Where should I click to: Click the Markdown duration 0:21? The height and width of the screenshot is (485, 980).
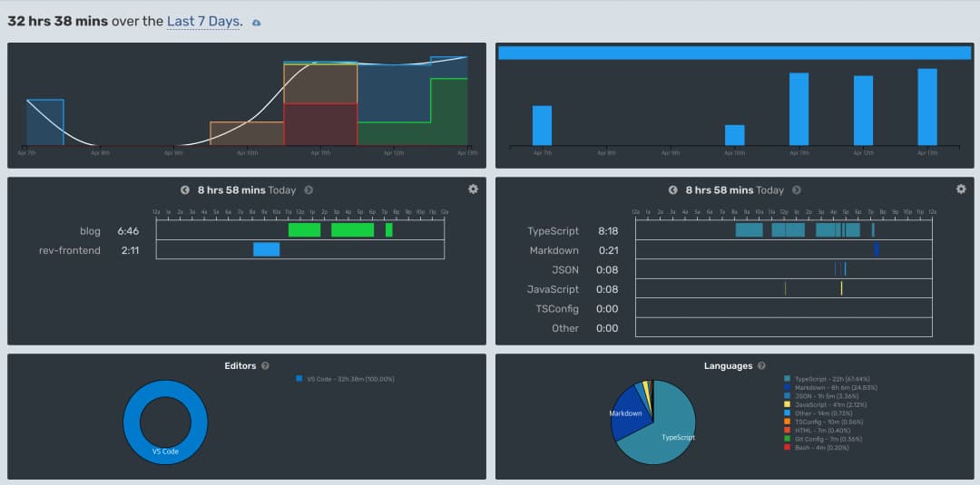pyautogui.click(x=608, y=250)
